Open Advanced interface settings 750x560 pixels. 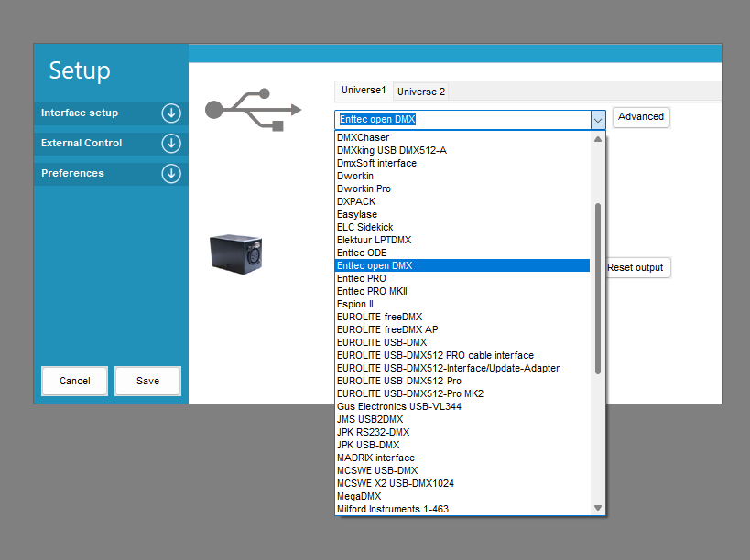tap(641, 117)
